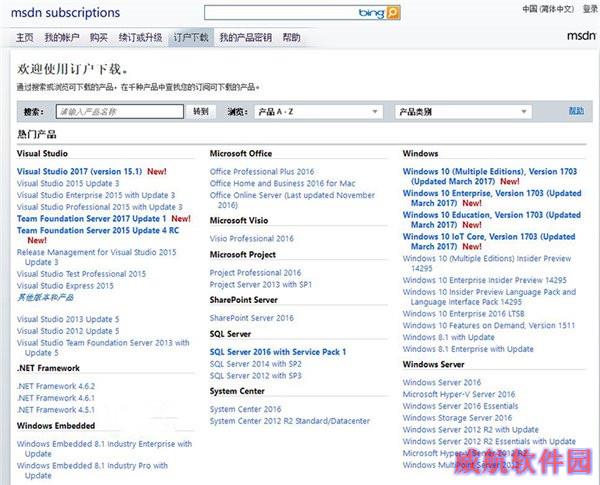Image resolution: width=600 pixels, height=485 pixels.
Task: Open Windows 10 IoT Core, Version 1703
Action: click(x=489, y=242)
